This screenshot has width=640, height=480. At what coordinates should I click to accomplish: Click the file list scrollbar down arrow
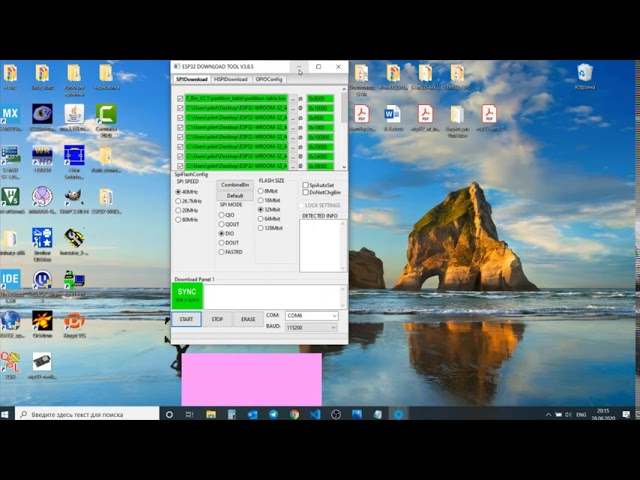pyautogui.click(x=344, y=167)
